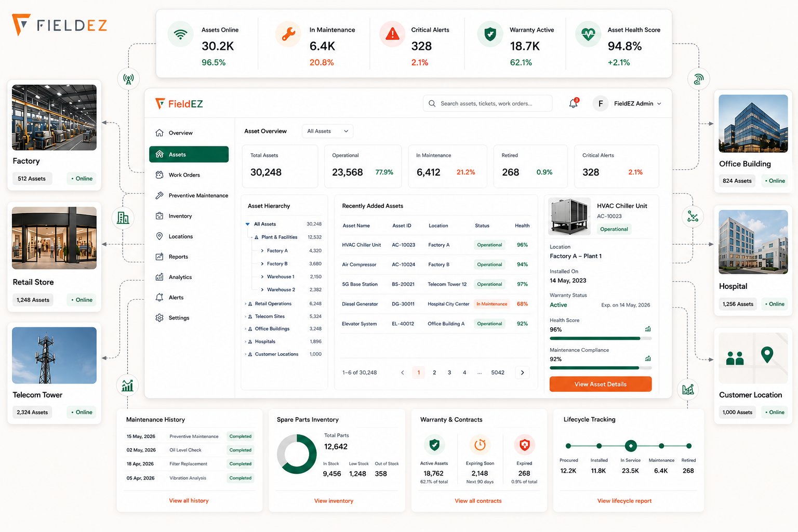The image size is (798, 532).
Task: Go to next page arrow
Action: click(522, 373)
